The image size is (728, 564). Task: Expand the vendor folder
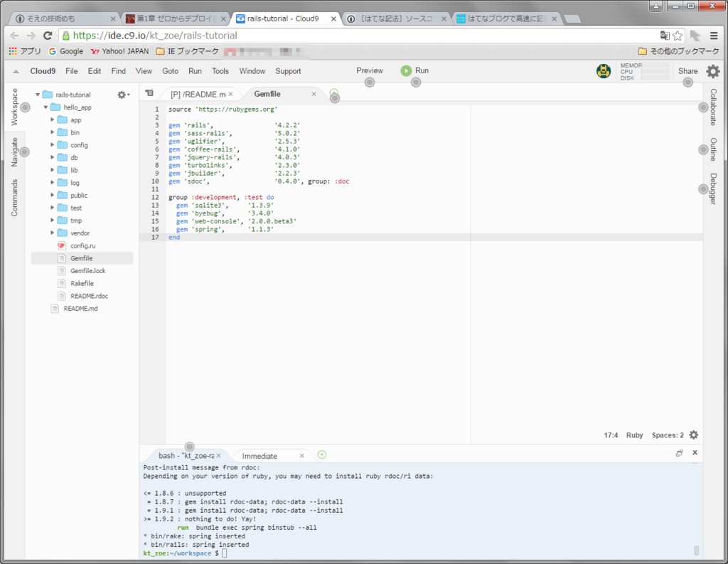53,233
